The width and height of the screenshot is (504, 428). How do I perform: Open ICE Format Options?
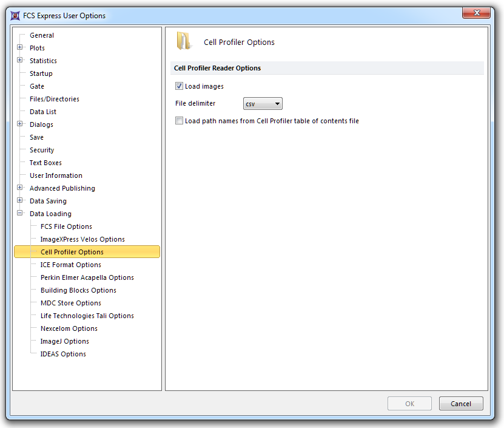pos(71,265)
